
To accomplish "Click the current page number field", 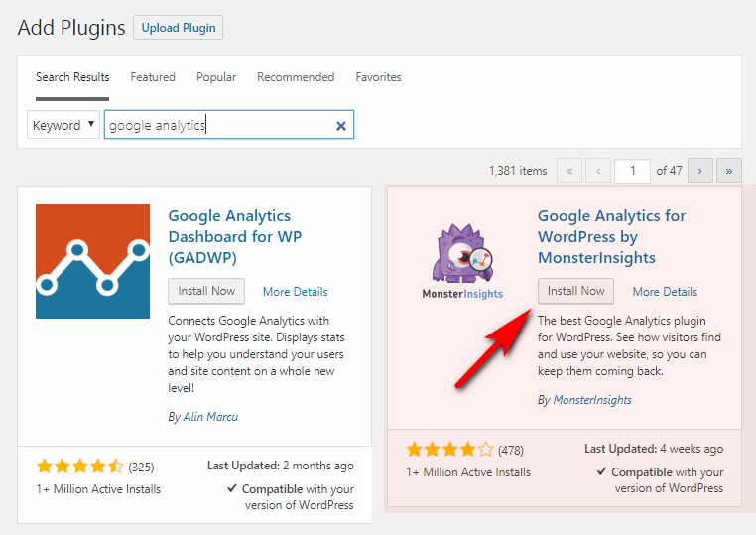I will [633, 171].
